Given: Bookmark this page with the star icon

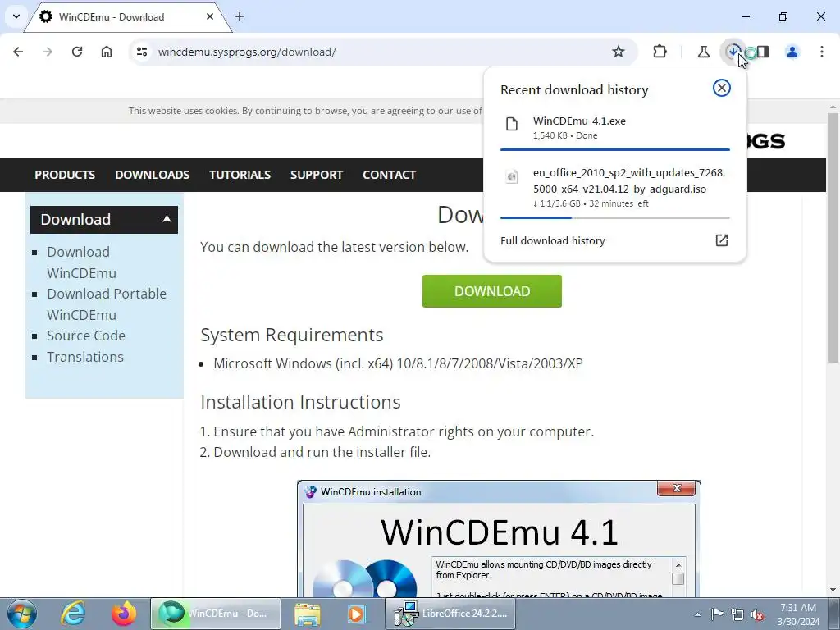Looking at the screenshot, I should [619, 52].
